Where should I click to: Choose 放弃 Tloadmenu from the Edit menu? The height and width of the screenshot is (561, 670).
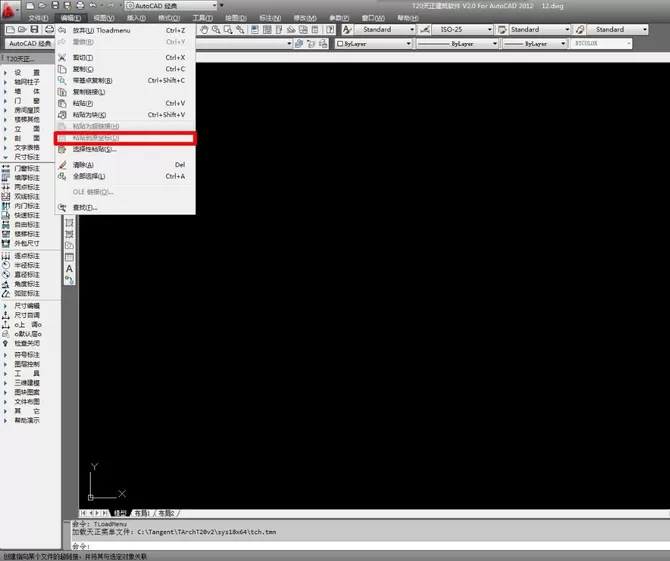(126, 30)
